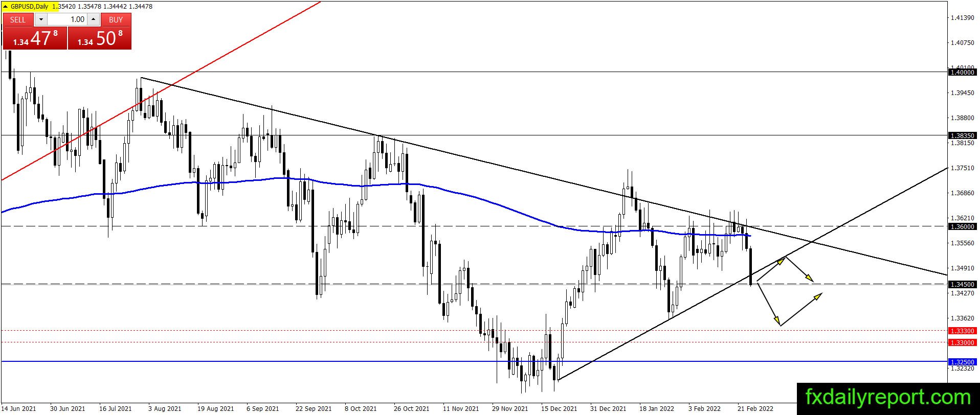Select the 1.34500 dashed level label
The height and width of the screenshot is (415, 980).
tap(962, 284)
